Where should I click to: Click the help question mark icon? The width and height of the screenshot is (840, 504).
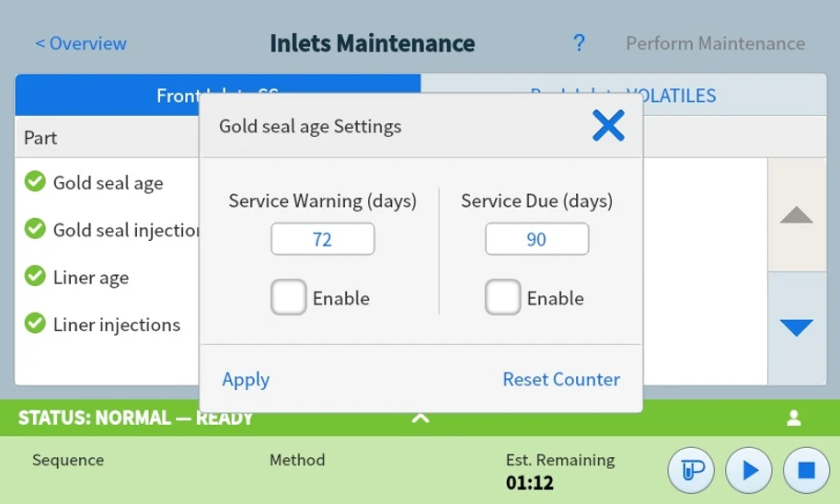(579, 43)
